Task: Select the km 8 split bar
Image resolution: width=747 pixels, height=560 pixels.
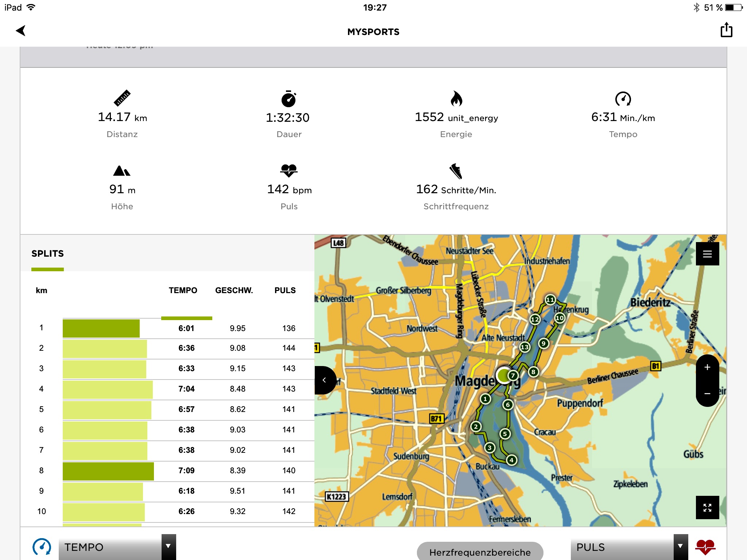Action: pyautogui.click(x=108, y=471)
